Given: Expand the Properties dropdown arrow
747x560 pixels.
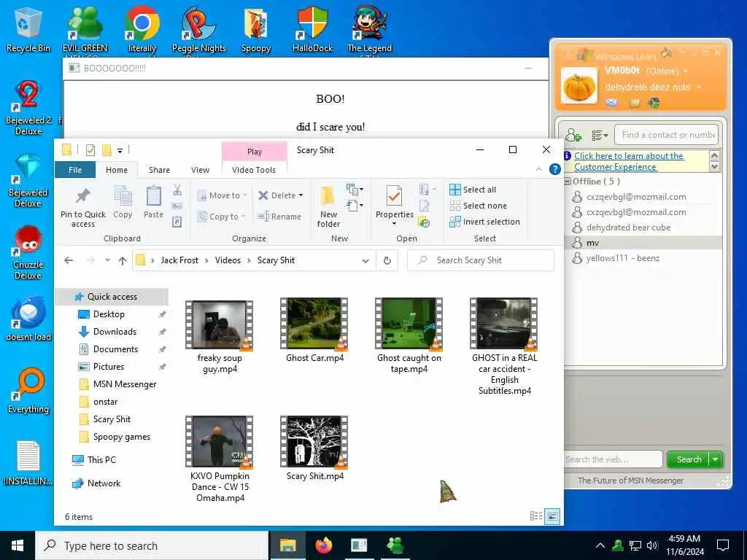Looking at the screenshot, I should click(394, 224).
